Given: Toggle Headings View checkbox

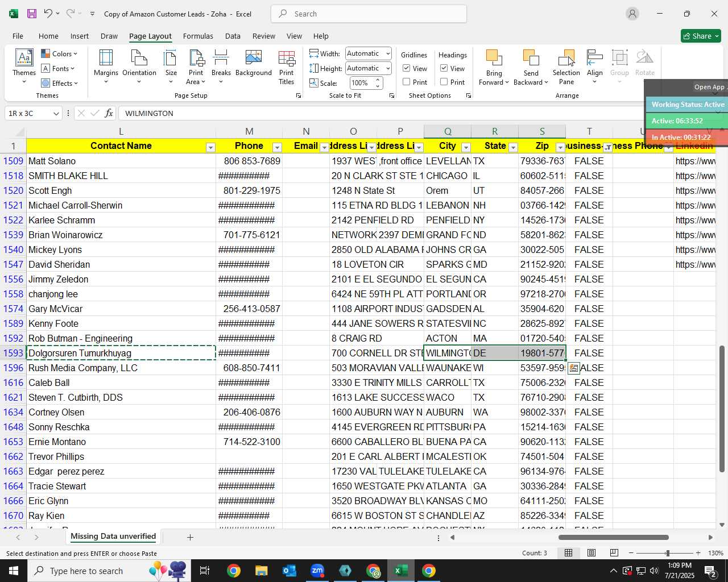Looking at the screenshot, I should (444, 68).
